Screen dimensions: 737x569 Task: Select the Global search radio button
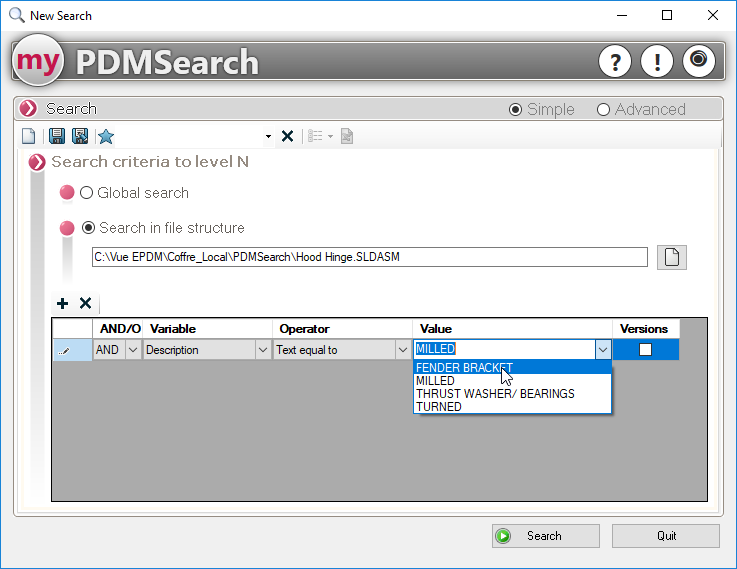(x=86, y=193)
